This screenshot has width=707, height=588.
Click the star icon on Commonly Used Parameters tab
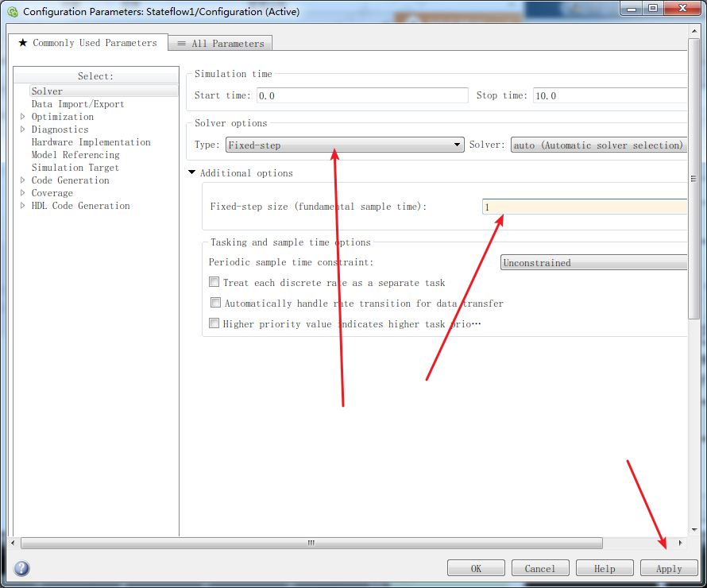(x=22, y=43)
